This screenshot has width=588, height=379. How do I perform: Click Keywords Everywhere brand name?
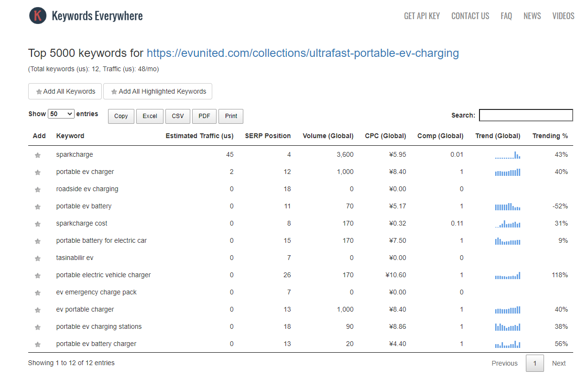pos(97,16)
